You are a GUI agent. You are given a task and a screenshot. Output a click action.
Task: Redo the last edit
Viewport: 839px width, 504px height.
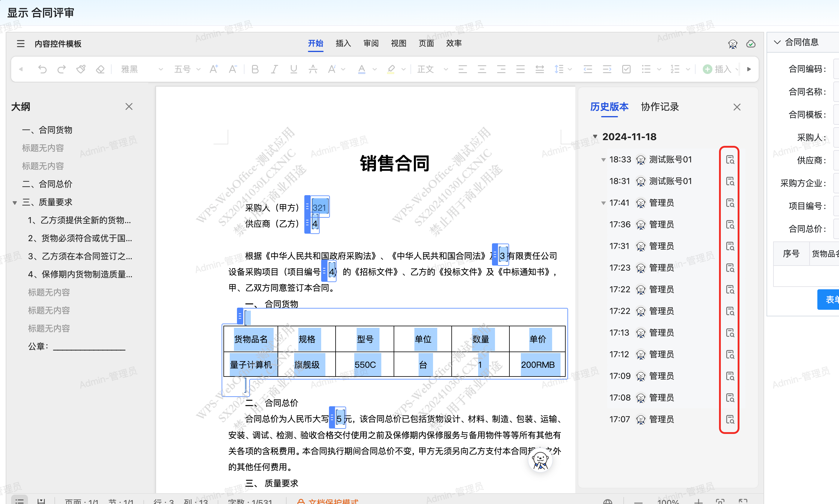(x=61, y=69)
